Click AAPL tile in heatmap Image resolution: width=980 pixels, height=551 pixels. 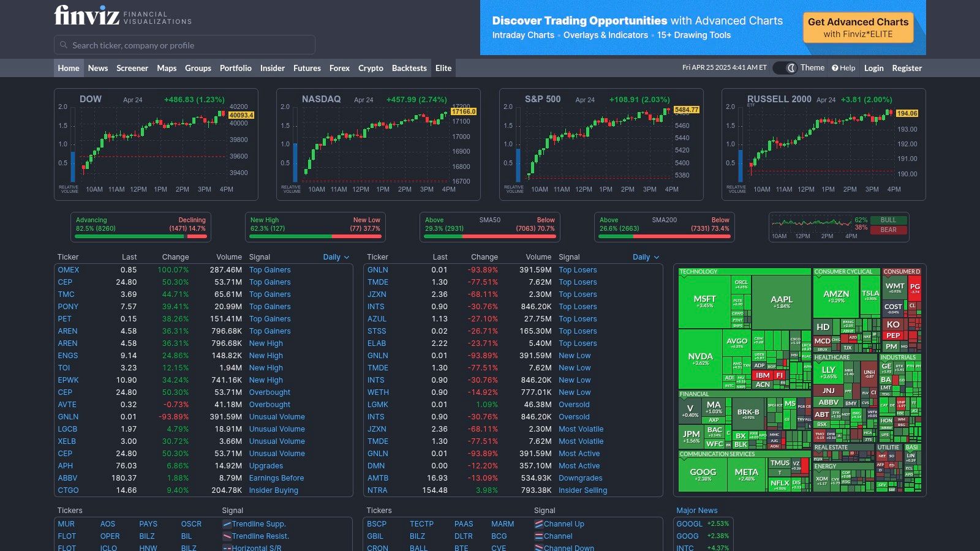(782, 301)
